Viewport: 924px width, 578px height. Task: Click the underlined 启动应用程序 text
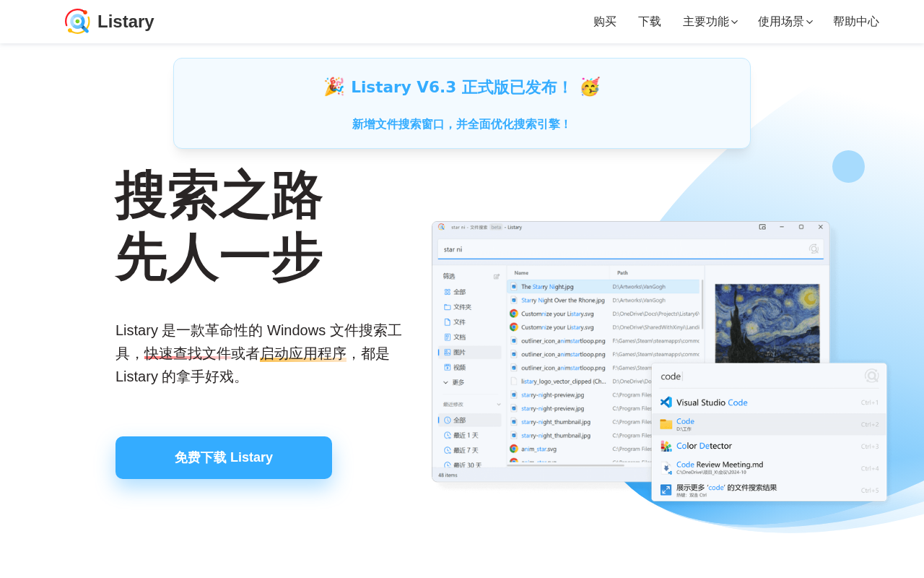tap(303, 353)
